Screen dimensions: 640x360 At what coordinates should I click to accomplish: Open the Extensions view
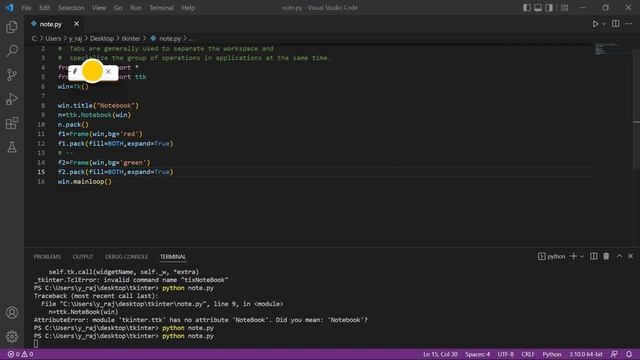pos(12,123)
